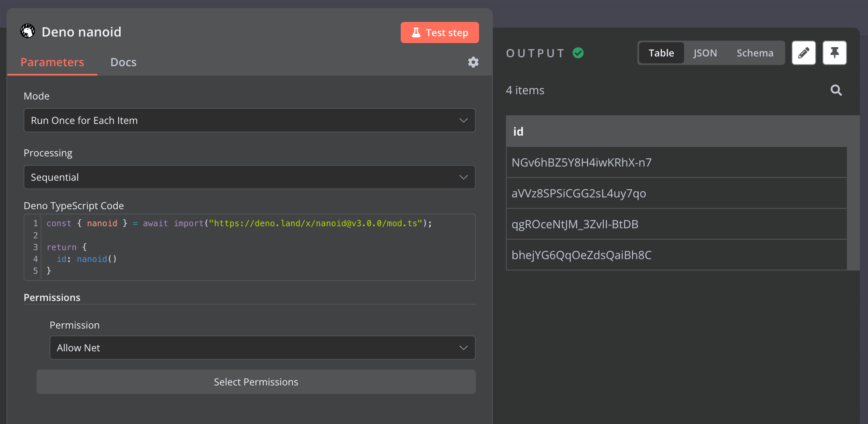Search output items with magnifier icon
Image resolution: width=868 pixels, height=424 pixels.
click(x=836, y=90)
